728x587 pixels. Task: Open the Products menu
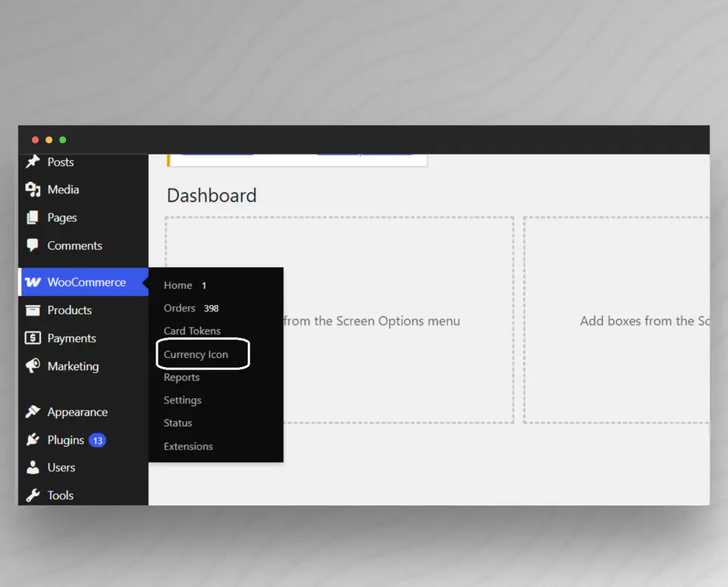pos(70,310)
